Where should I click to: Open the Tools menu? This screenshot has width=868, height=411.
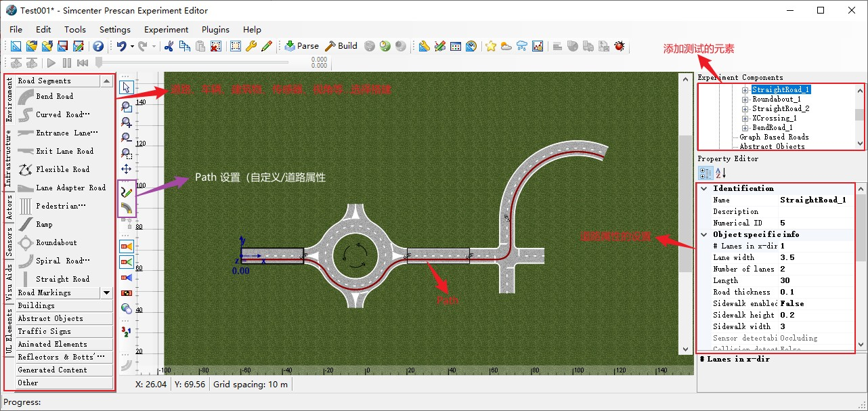click(75, 30)
